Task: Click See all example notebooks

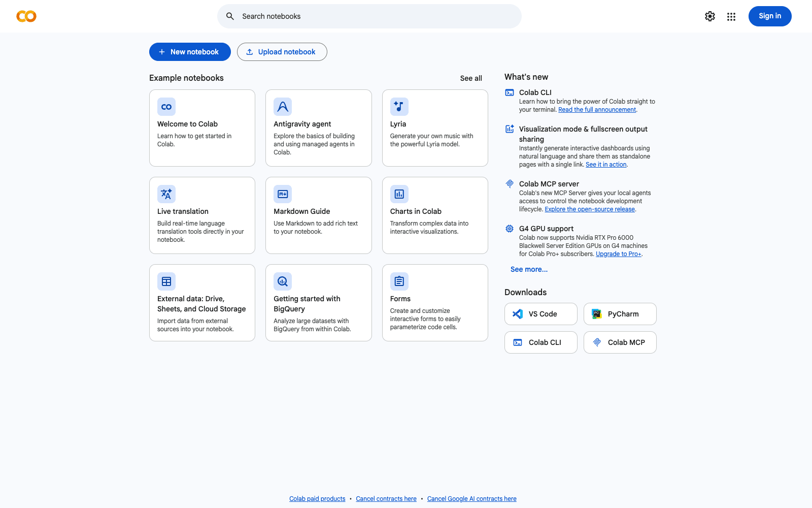Action: pos(471,78)
